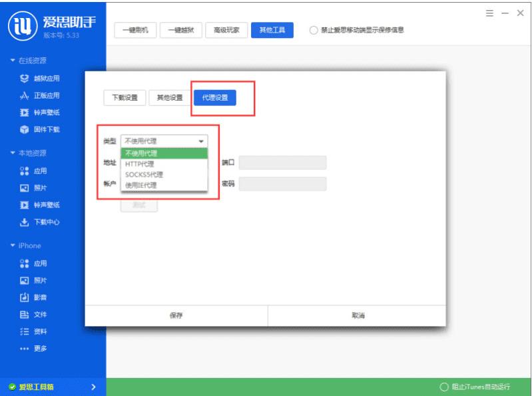Open 固件下载 in the sidebar
Image resolution: width=532 pixels, height=396 pixels.
pos(40,129)
